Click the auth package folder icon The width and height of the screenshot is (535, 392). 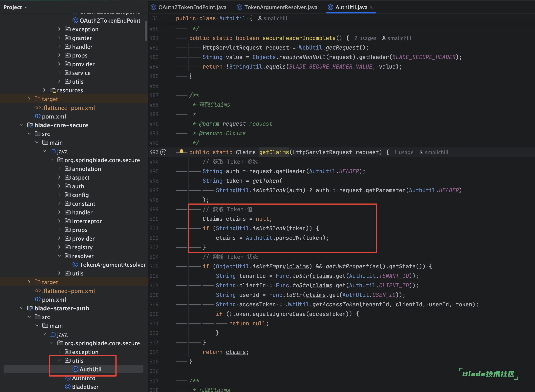[68, 186]
